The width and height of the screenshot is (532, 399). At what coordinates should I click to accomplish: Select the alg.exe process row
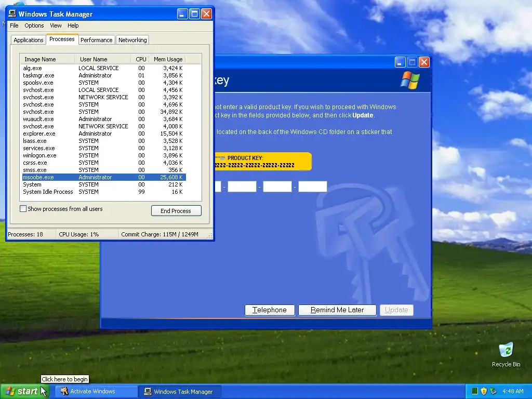coord(104,68)
